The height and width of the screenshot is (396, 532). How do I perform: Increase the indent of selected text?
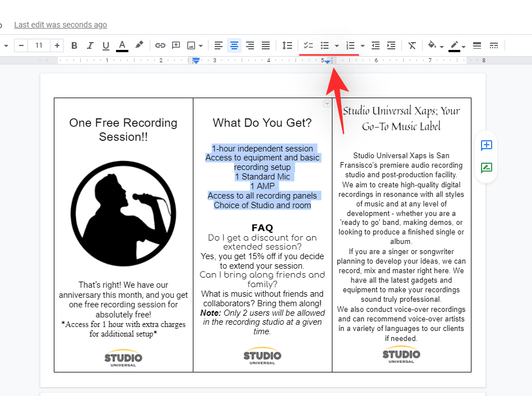point(391,45)
